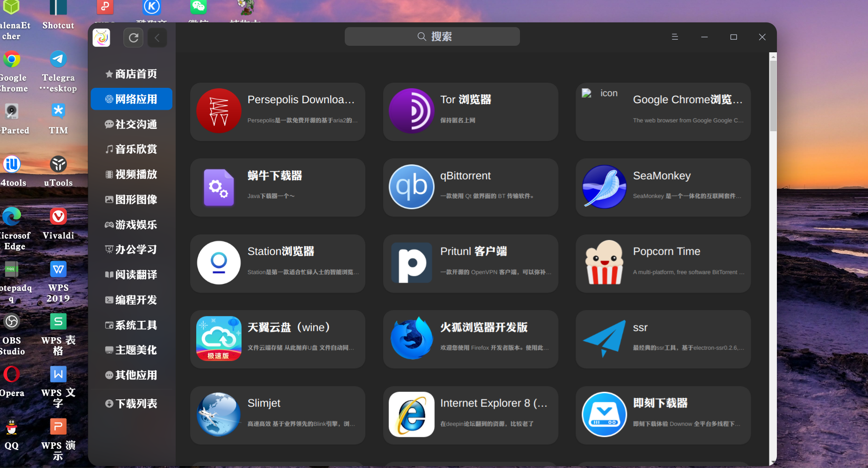Open the hamburger options menu

(x=675, y=36)
